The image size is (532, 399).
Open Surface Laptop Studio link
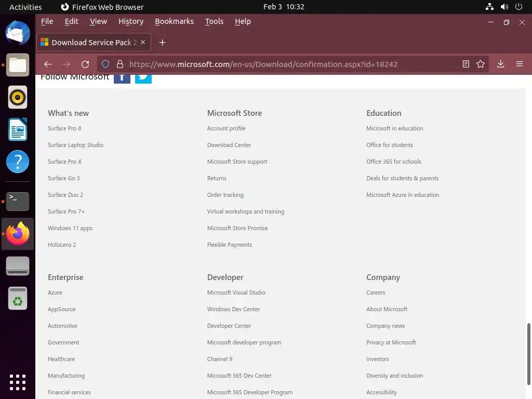pyautogui.click(x=76, y=145)
